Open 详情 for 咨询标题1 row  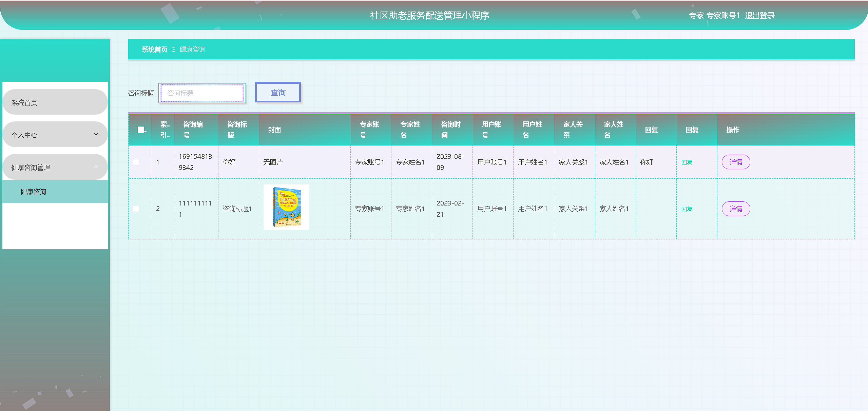point(735,209)
